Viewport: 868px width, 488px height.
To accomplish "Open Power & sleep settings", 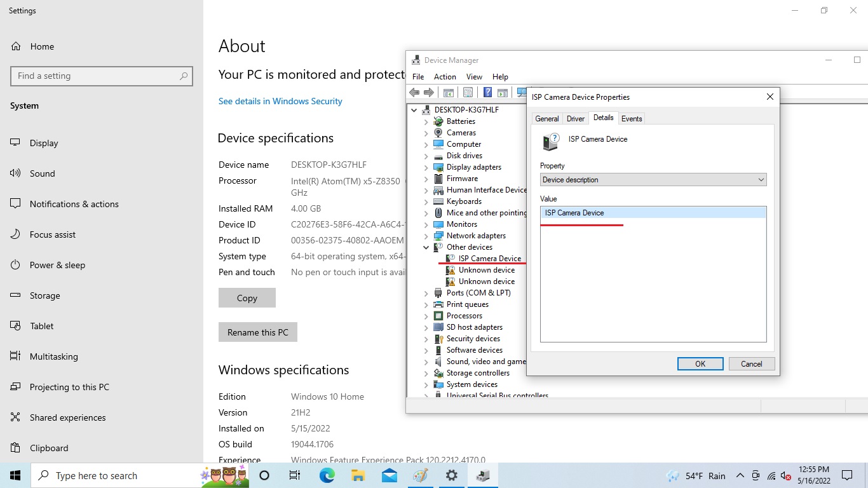I will coord(57,265).
